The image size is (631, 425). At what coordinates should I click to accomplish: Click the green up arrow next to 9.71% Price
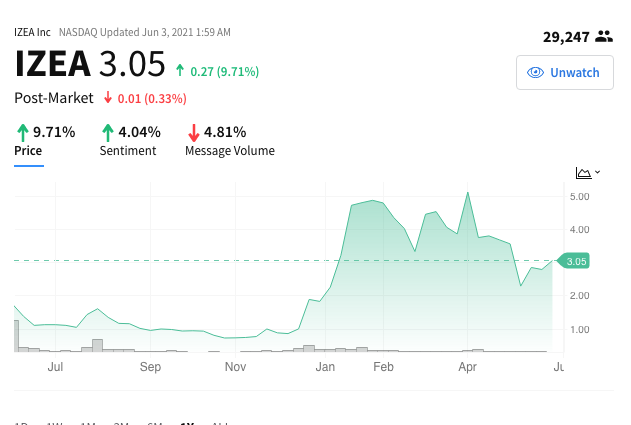pyautogui.click(x=23, y=132)
